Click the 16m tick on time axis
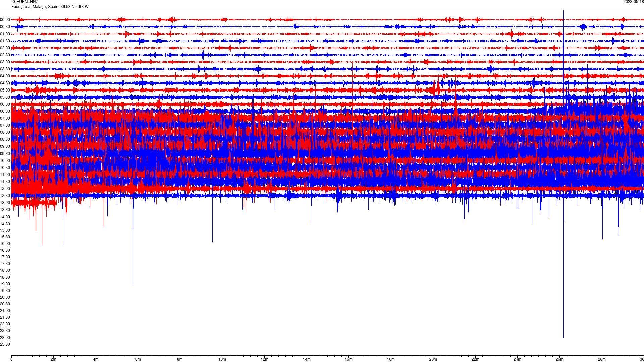Image resolution: width=644 pixels, height=362 pixels. pos(348,359)
